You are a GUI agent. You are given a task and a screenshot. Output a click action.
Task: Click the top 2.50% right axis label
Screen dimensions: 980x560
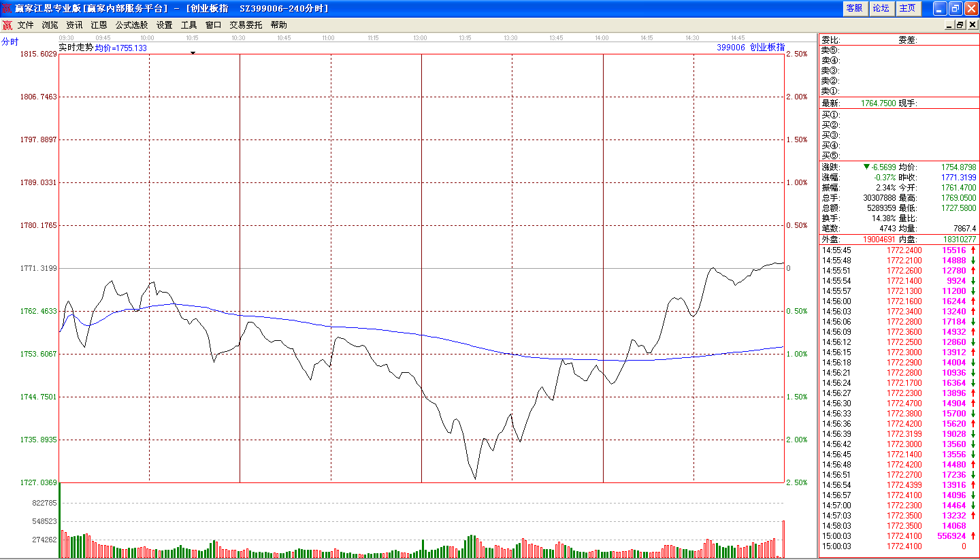796,54
